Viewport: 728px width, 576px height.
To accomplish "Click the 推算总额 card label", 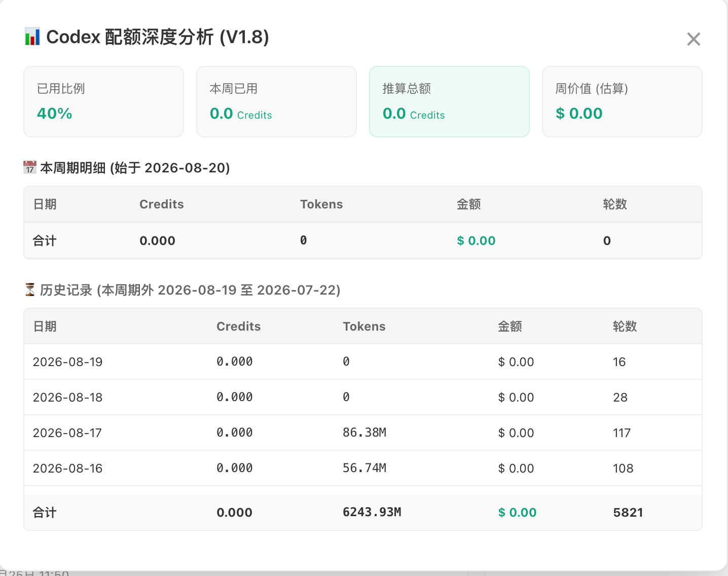I will click(x=407, y=89).
